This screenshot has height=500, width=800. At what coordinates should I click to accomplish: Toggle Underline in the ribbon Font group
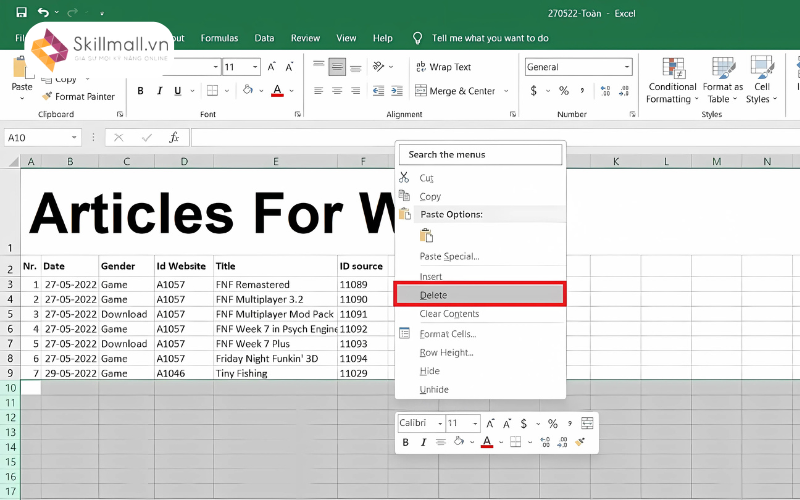click(178, 91)
